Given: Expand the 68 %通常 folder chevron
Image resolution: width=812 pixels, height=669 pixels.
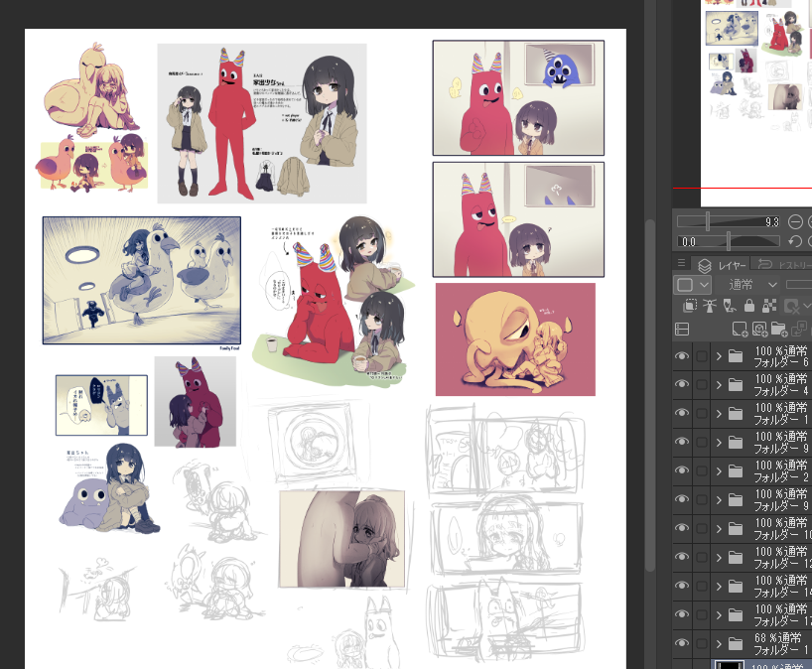Looking at the screenshot, I should point(719,643).
